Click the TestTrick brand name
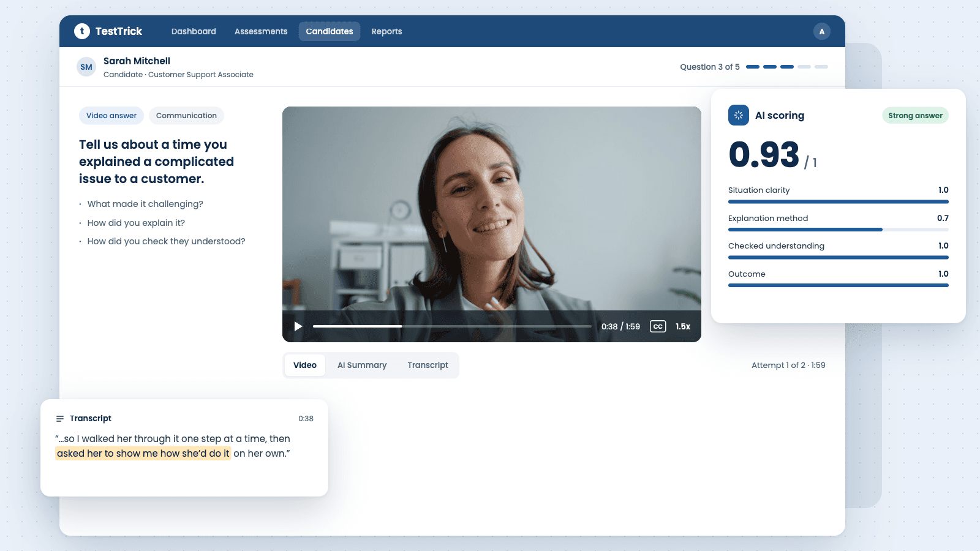 (119, 31)
